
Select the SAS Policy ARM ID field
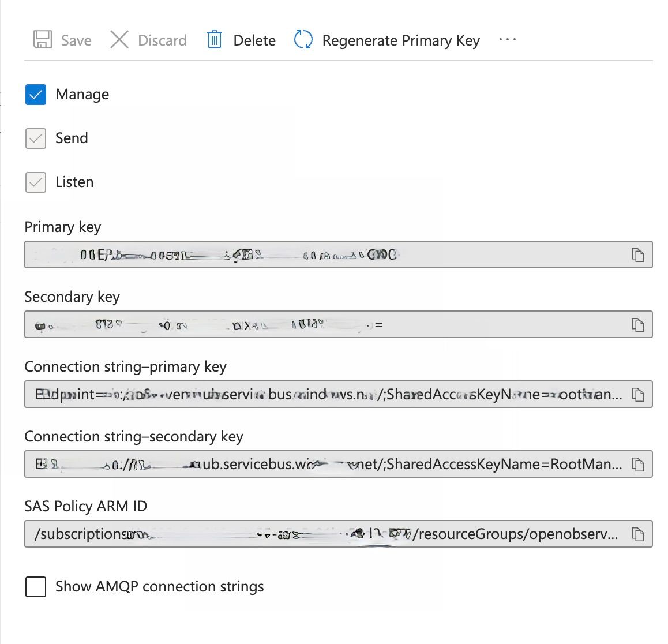pyautogui.click(x=323, y=534)
